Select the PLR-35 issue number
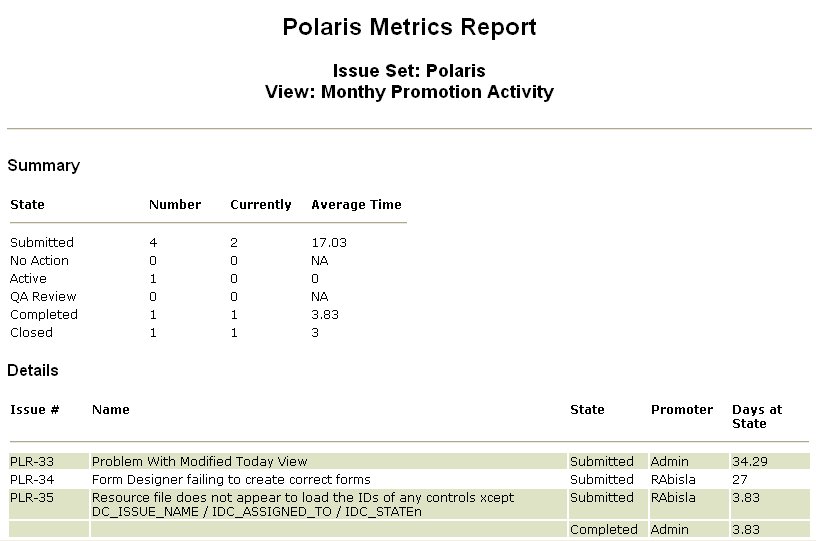 coord(32,497)
